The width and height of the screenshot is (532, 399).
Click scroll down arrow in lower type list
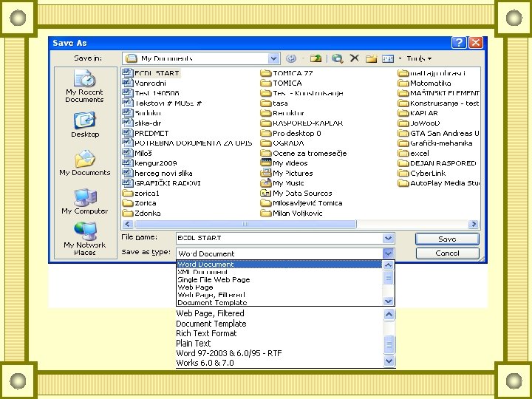coord(389,361)
